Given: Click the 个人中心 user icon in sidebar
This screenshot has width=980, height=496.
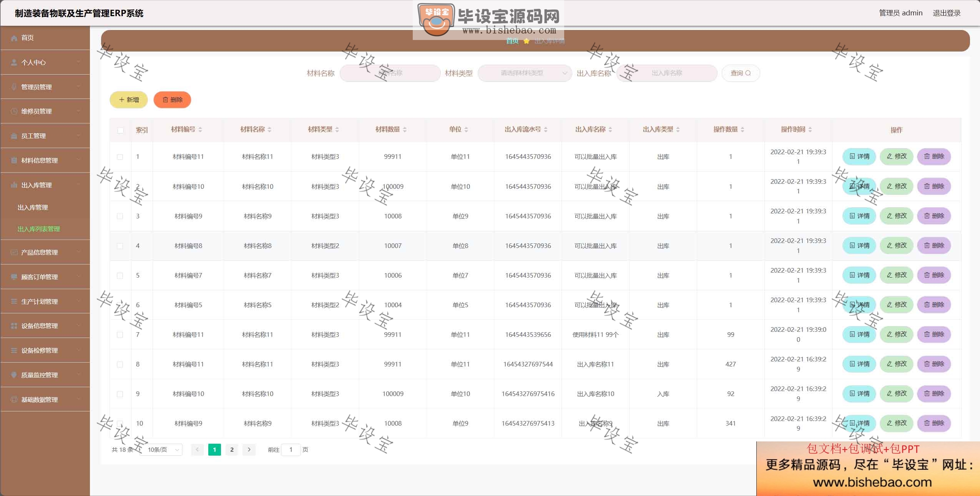Looking at the screenshot, I should tap(14, 62).
